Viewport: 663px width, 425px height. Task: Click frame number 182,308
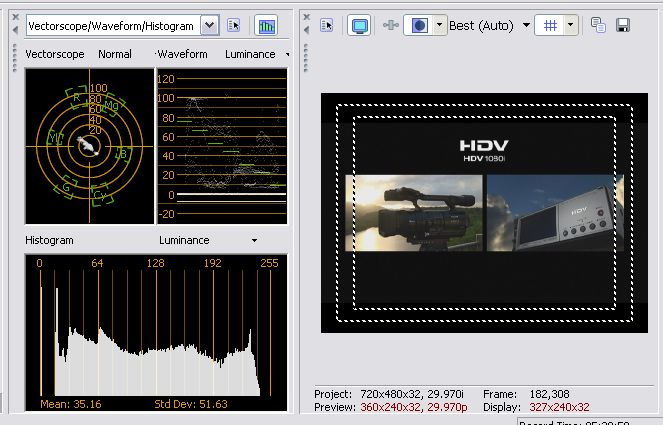coord(549,394)
